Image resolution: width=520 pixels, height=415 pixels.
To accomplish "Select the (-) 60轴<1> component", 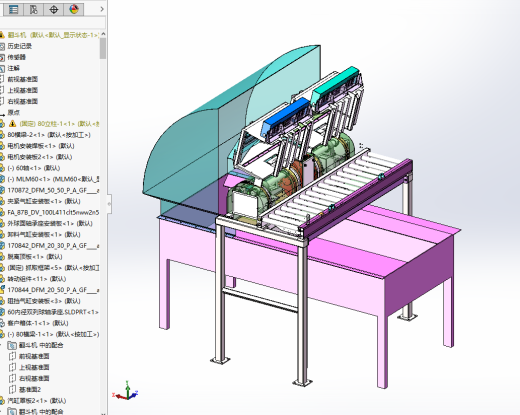I will (34, 168).
